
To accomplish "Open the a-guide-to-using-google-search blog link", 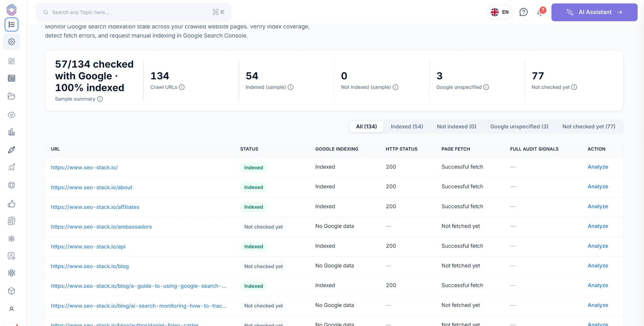I will tap(139, 286).
